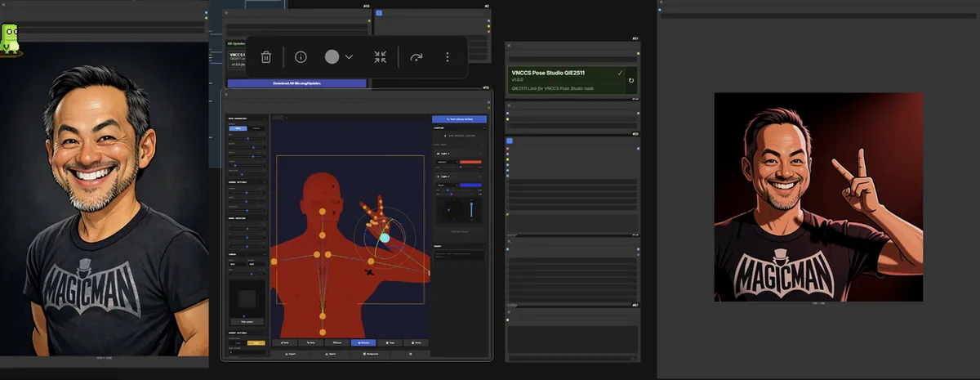Select the VNCCS Pose Studio QIE2511 model entry
980x380 pixels.
564,81
